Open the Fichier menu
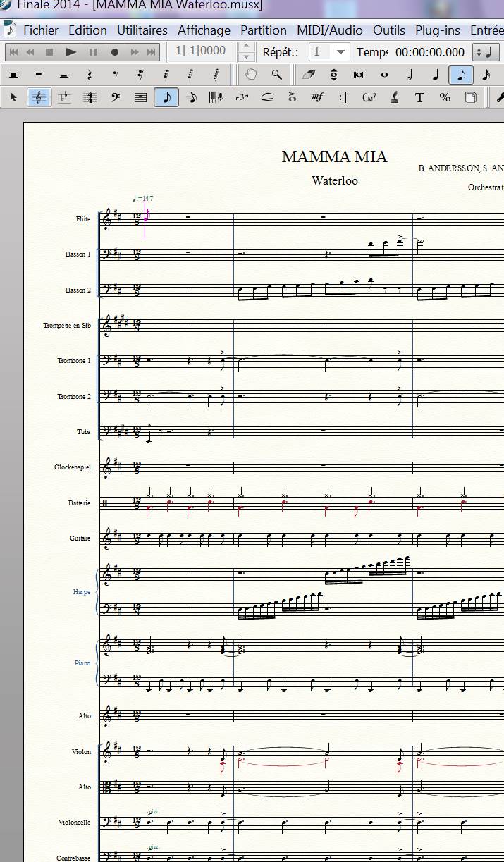The width and height of the screenshot is (504, 862). click(x=41, y=30)
